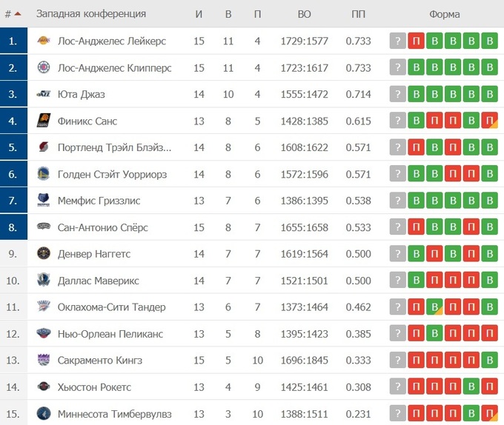Click last green В badge for Оклахома-Сити Тандер

[x=488, y=307]
